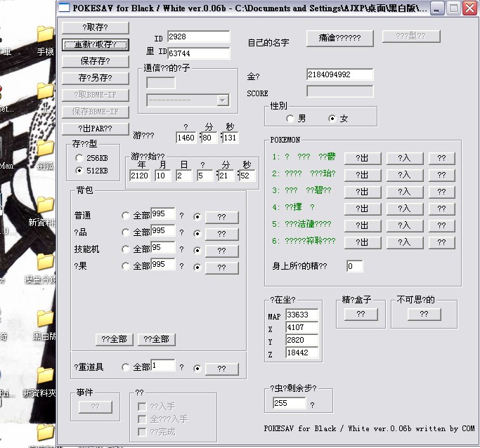Click the start year field 2120
Image resolution: width=480 pixels, height=448 pixels.
click(x=140, y=176)
